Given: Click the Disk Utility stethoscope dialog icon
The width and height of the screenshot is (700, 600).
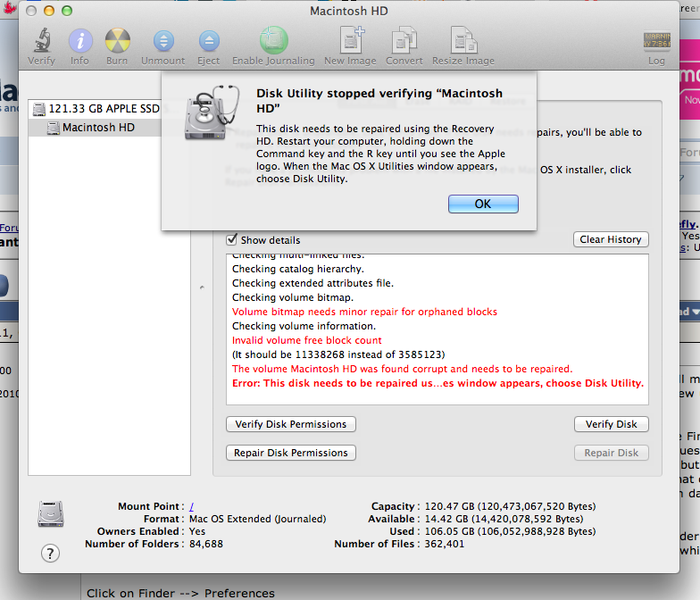Looking at the screenshot, I should [x=212, y=112].
